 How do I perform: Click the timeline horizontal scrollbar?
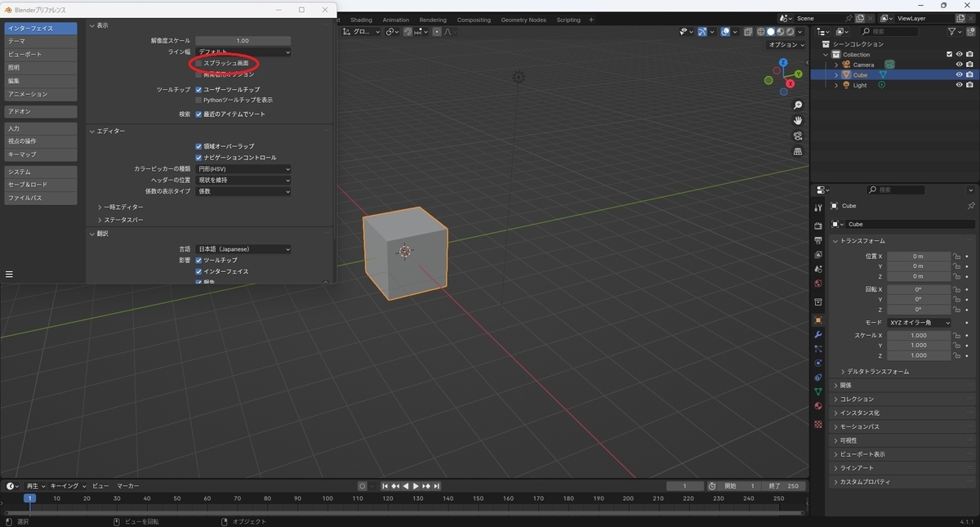(x=404, y=512)
